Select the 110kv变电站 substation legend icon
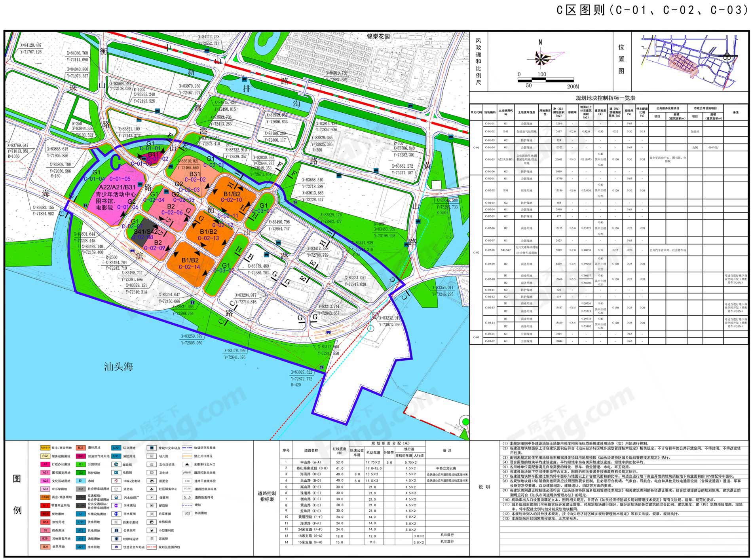The image size is (752, 560). (x=116, y=481)
